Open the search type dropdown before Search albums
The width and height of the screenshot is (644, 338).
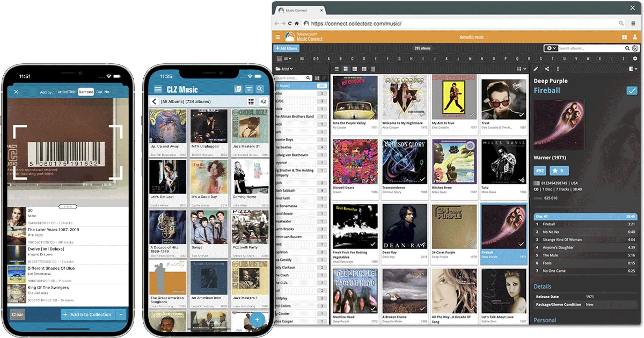point(551,48)
